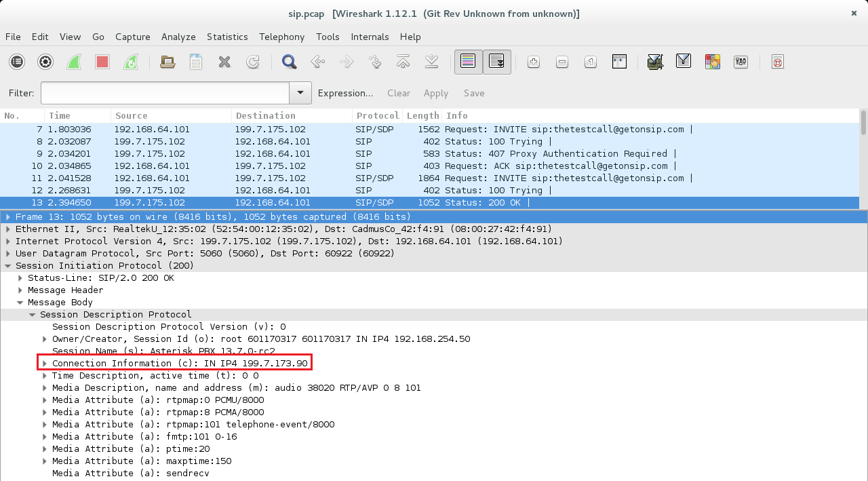Screen dimensions: 868x481
Task: Go forward in packet history
Action: point(347,62)
